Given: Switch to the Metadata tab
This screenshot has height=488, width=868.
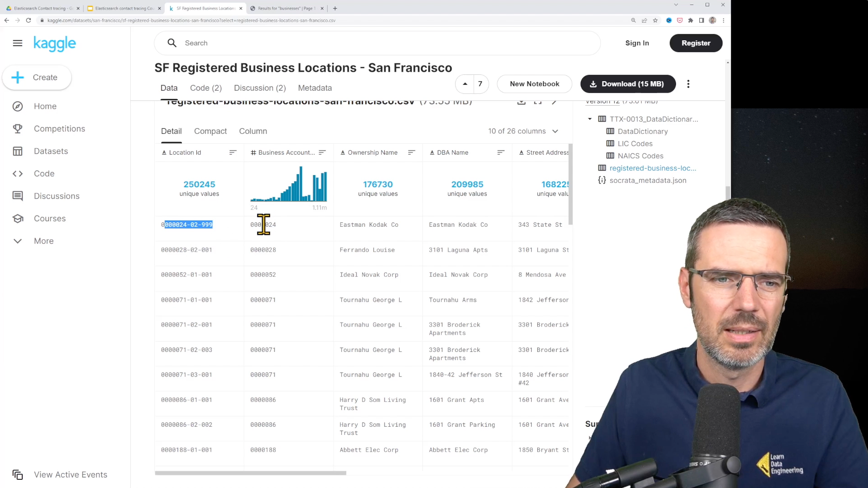Looking at the screenshot, I should pos(315,88).
